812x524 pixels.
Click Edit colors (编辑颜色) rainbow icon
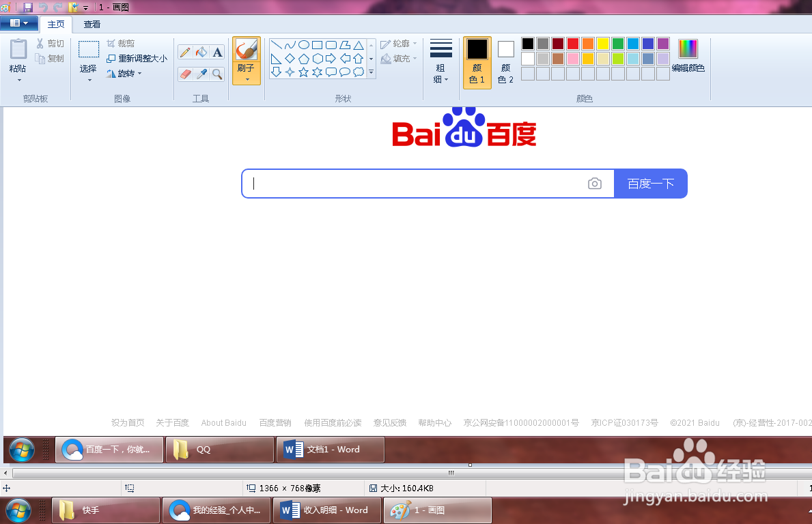pyautogui.click(x=688, y=48)
